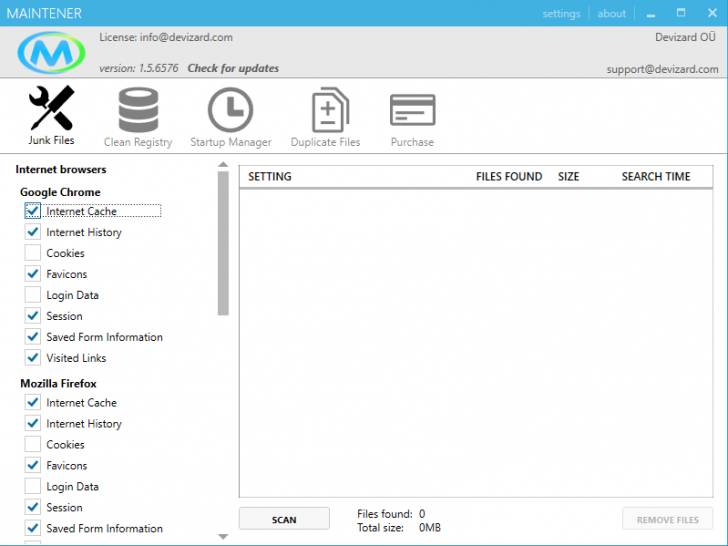Sort by the SETTING column header
This screenshot has width=728, height=546.
click(270, 176)
